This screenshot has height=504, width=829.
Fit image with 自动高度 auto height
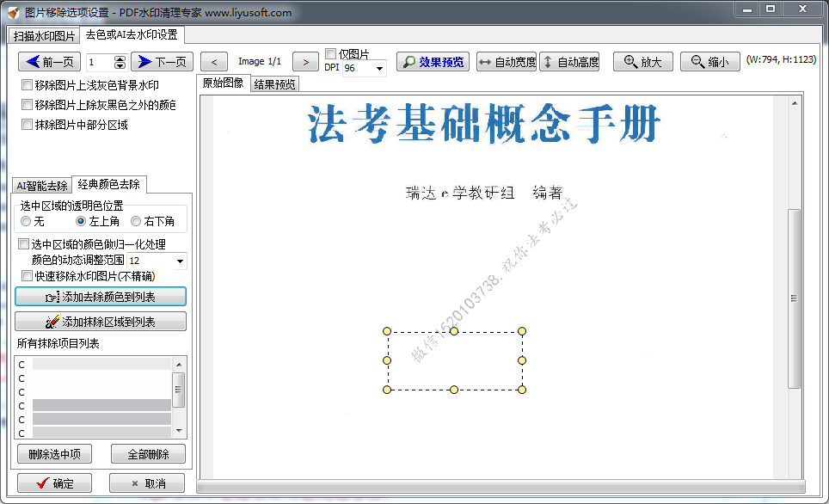pyautogui.click(x=569, y=62)
